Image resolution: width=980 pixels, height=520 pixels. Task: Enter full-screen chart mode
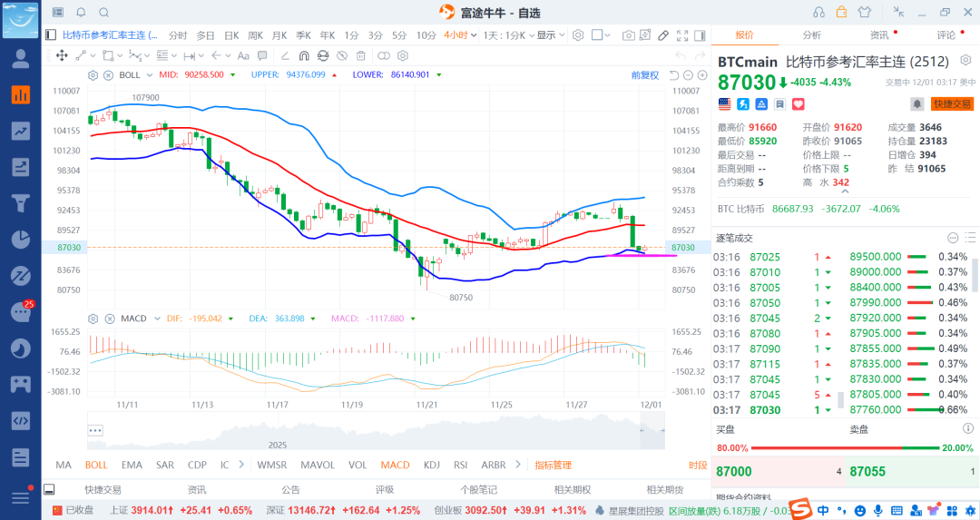pyautogui.click(x=682, y=35)
